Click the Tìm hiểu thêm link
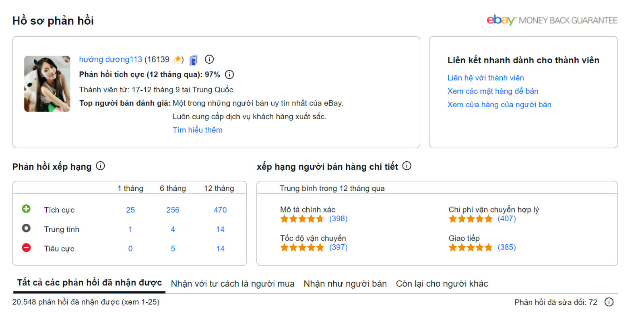The height and width of the screenshot is (312, 644). point(197,130)
